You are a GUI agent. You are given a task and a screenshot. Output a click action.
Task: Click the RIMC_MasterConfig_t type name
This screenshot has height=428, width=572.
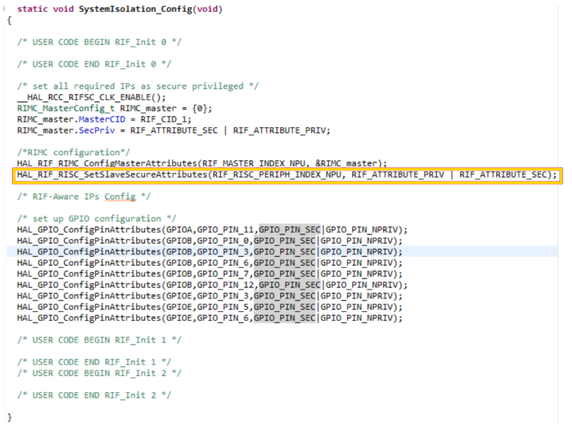[x=66, y=108]
